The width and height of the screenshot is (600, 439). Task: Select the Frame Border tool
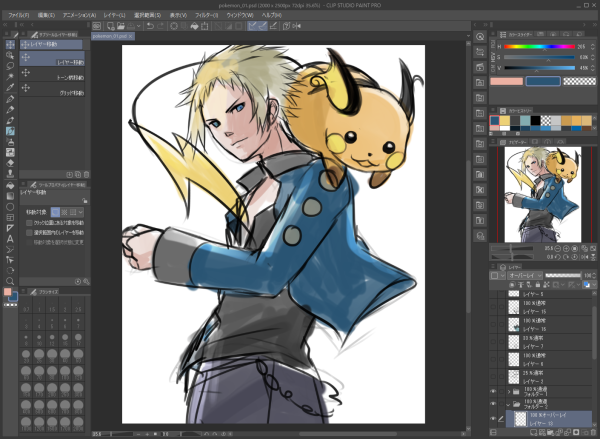coord(10,217)
